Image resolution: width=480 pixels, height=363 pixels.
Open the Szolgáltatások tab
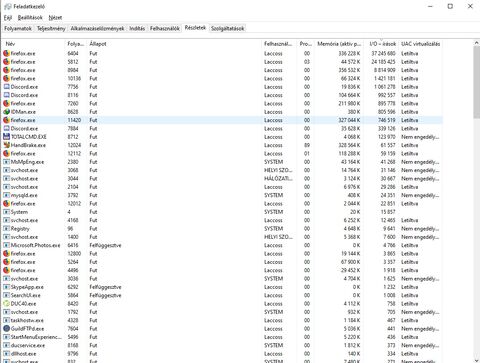click(x=228, y=29)
